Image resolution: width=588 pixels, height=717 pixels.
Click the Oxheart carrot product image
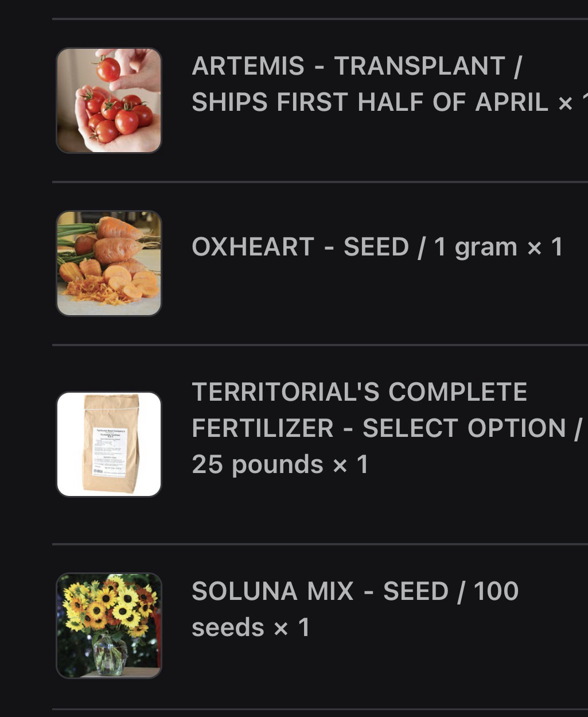(109, 263)
